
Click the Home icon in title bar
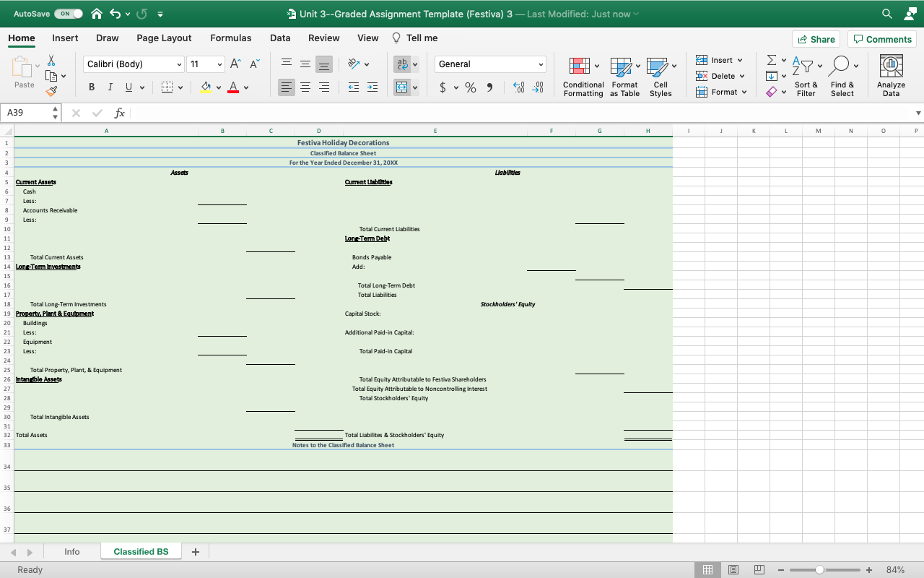pos(97,14)
